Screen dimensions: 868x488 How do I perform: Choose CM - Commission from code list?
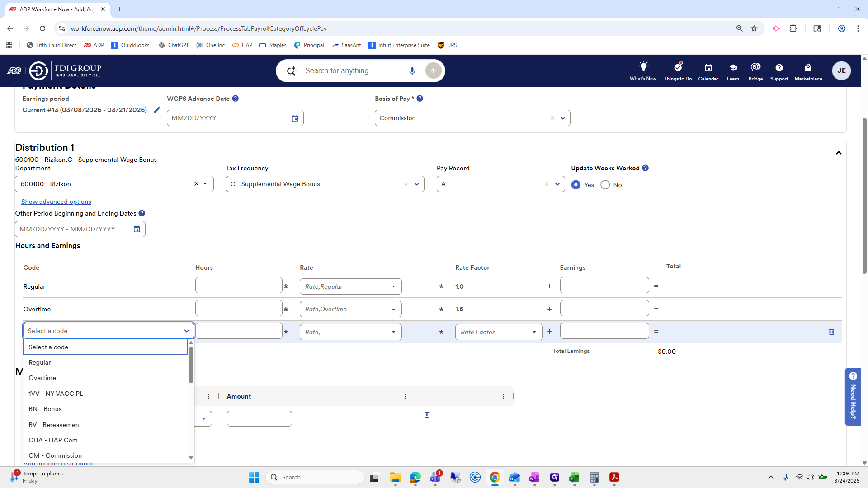click(55, 455)
